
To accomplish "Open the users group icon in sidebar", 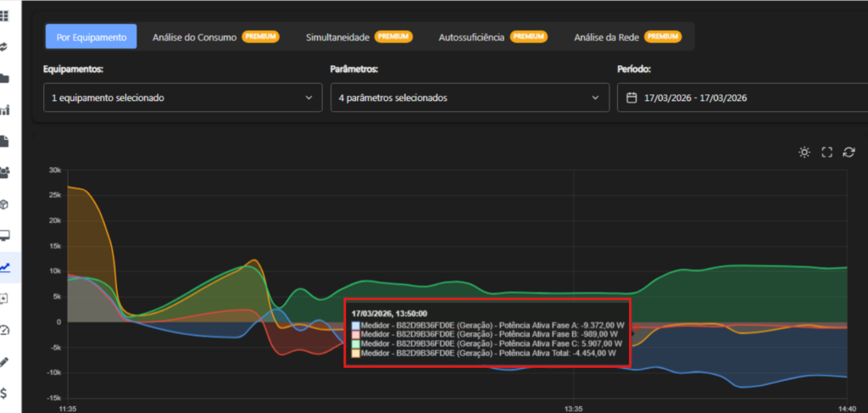I will tap(4, 173).
